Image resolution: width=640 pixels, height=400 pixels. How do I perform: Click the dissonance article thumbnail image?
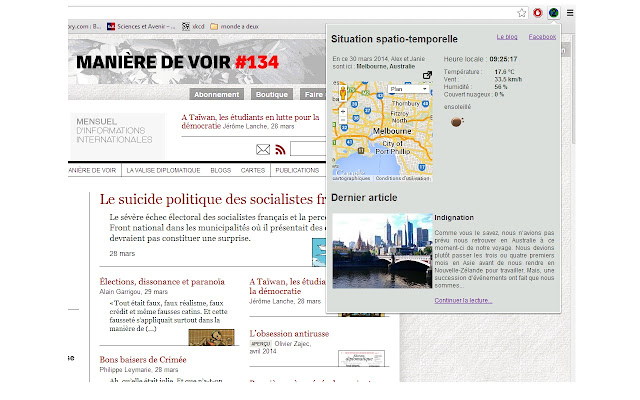click(211, 337)
